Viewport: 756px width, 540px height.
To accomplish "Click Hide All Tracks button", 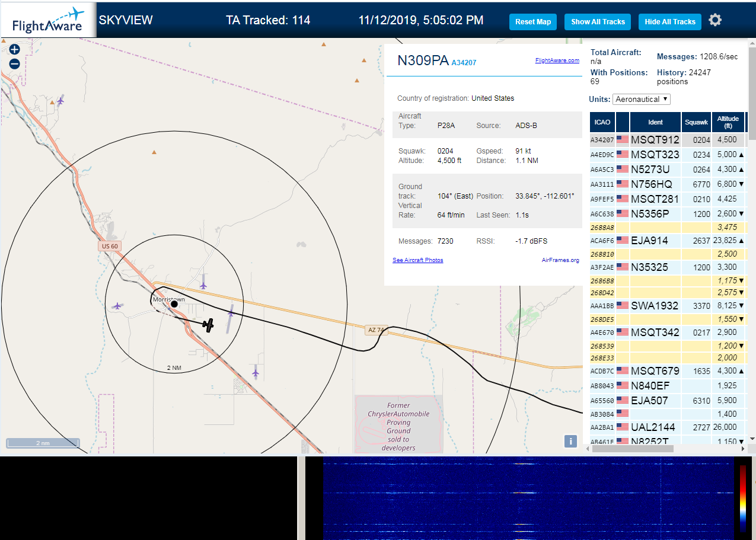I will 670,22.
